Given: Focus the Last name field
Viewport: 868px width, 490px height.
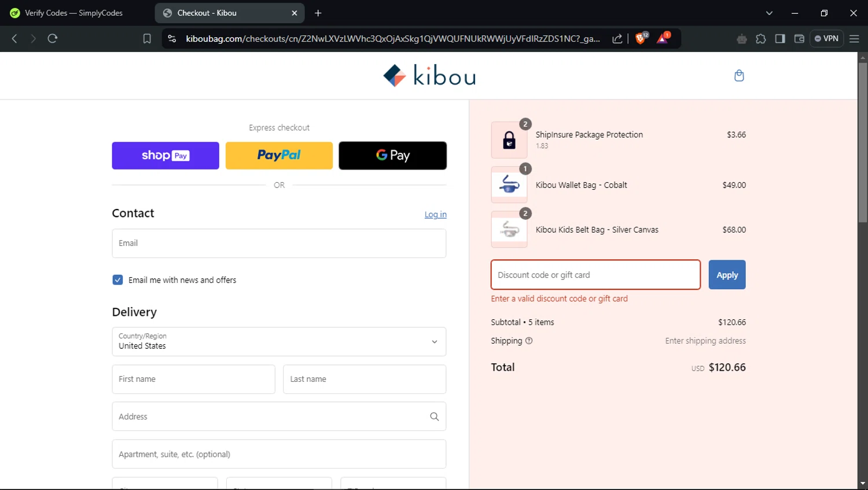Looking at the screenshot, I should 365,380.
